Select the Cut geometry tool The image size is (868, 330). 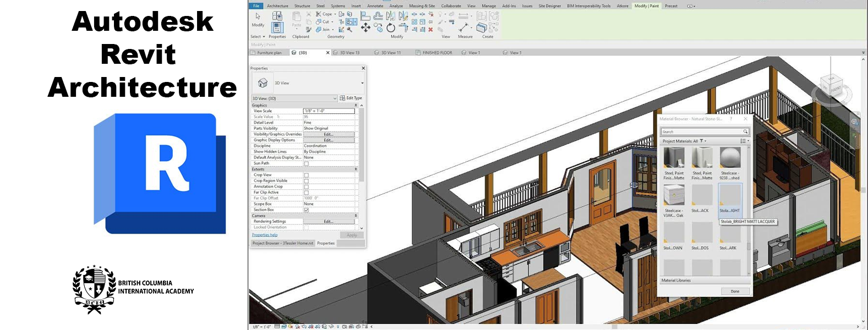[324, 22]
